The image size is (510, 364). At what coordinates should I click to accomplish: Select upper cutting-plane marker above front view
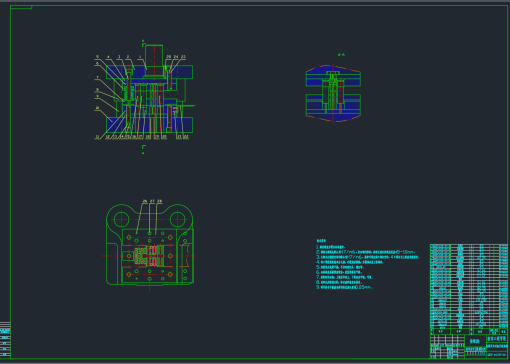coord(143,44)
